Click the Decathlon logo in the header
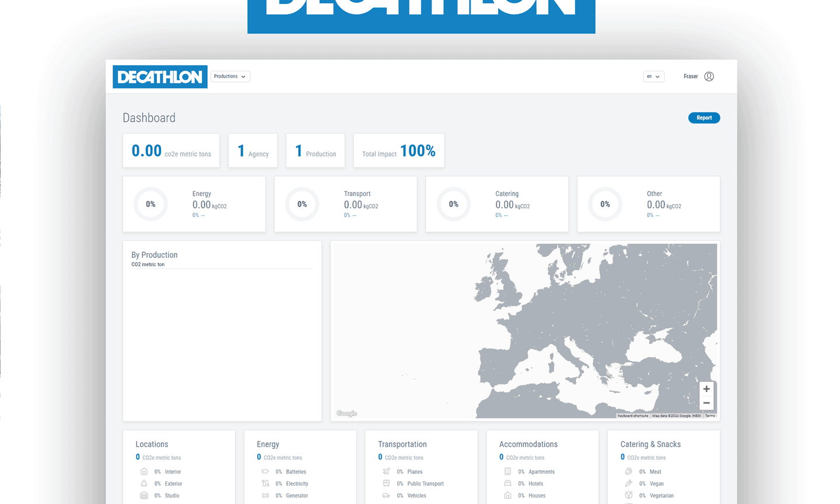This screenshot has height=504, width=840. pos(160,76)
